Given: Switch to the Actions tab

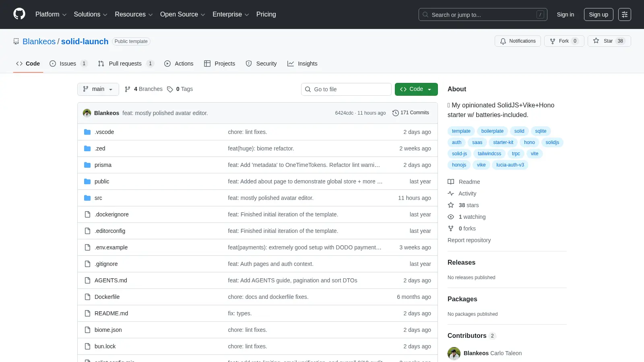Looking at the screenshot, I should 179,64.
